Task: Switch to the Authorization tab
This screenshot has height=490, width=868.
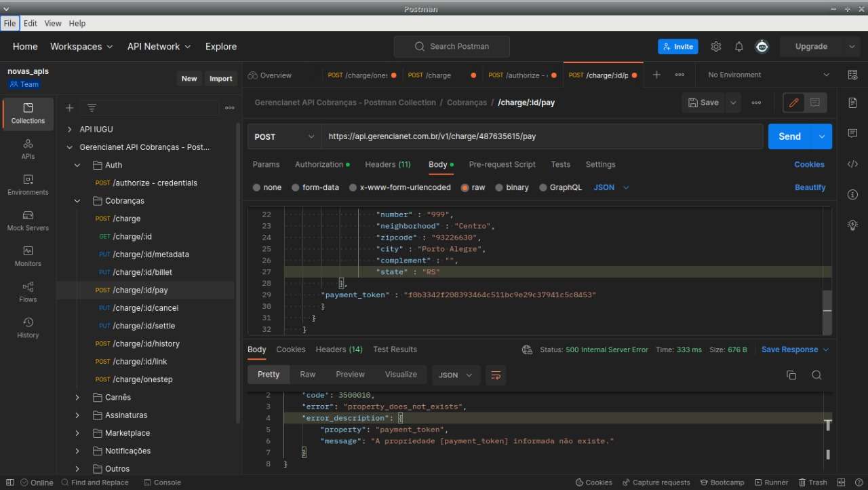Action: (x=322, y=164)
